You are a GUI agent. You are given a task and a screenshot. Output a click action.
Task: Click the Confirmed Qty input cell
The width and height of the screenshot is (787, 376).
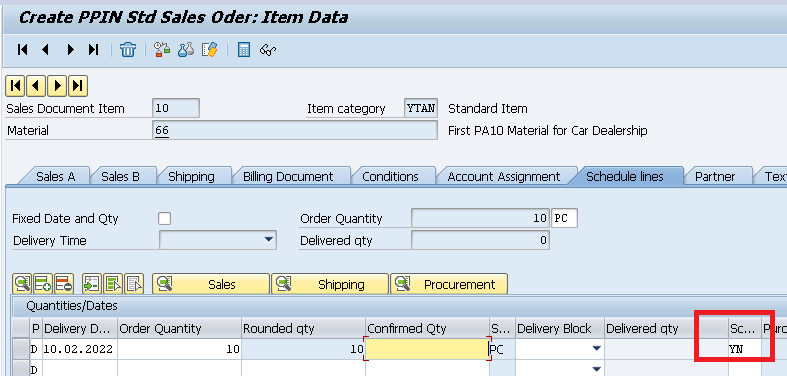pyautogui.click(x=426, y=349)
